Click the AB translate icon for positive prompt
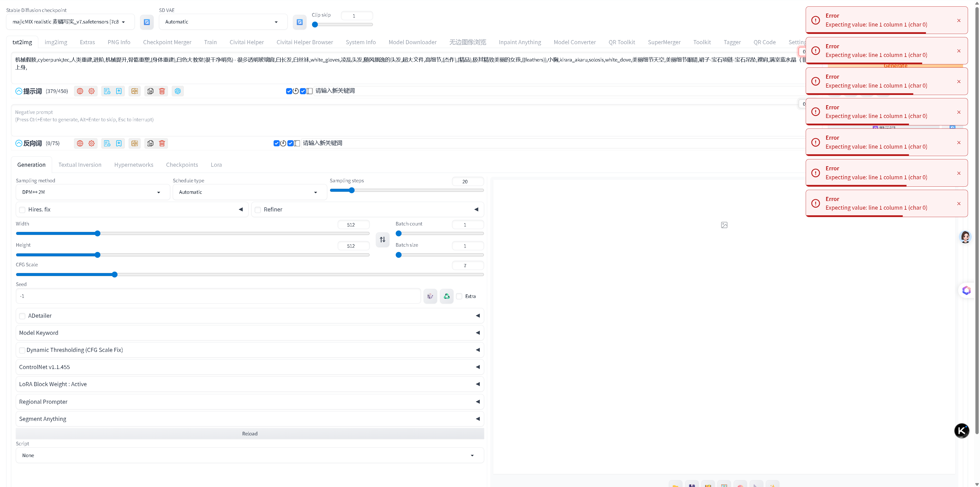The width and height of the screenshot is (980, 487). point(135,91)
